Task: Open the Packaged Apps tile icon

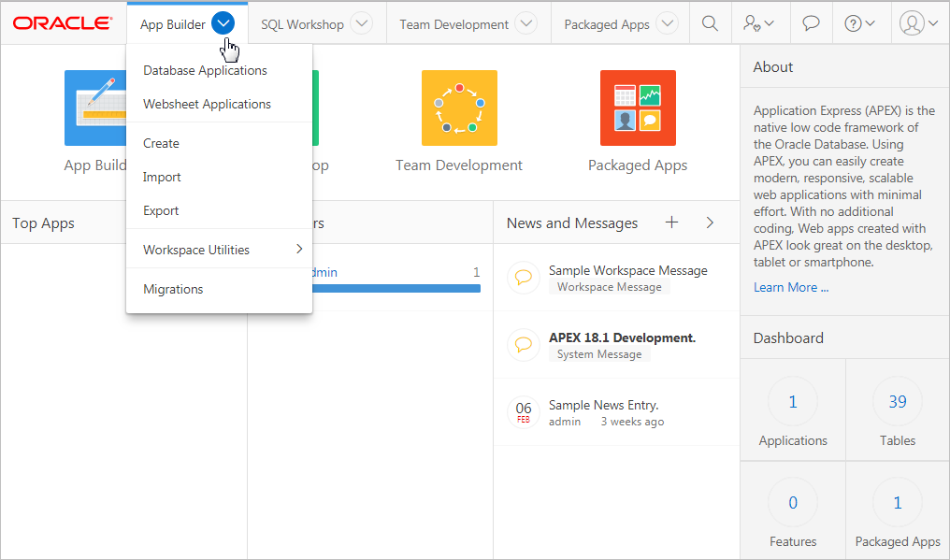Action: [638, 108]
